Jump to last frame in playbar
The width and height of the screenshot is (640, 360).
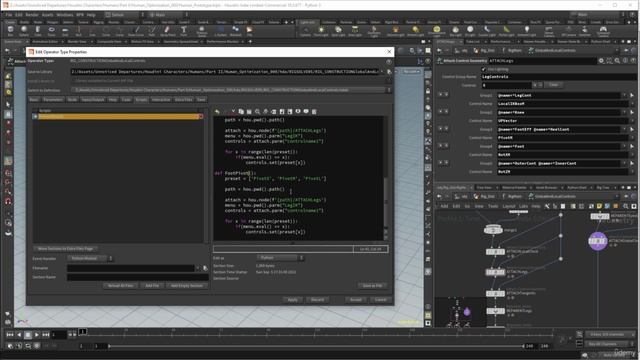[46, 335]
